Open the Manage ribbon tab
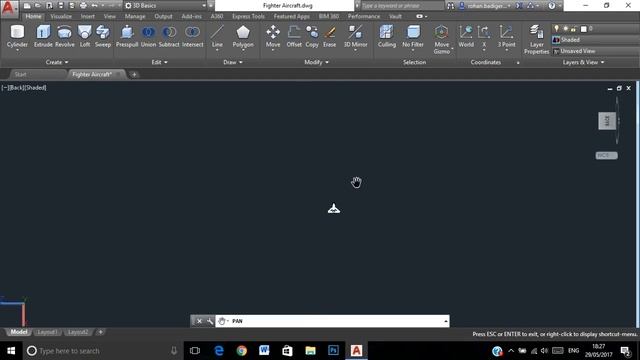640x360 pixels. pyautogui.click(x=135, y=16)
